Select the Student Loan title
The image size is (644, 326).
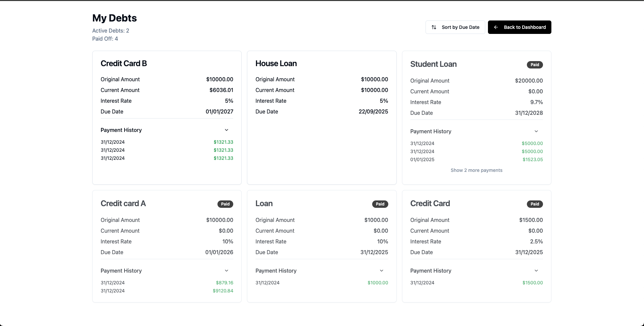pyautogui.click(x=433, y=64)
